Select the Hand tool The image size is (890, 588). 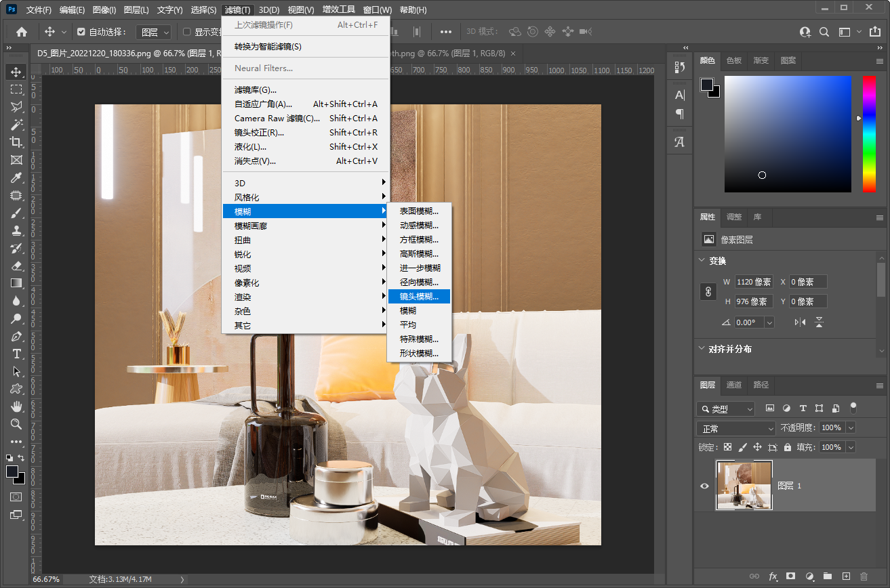tap(16, 406)
